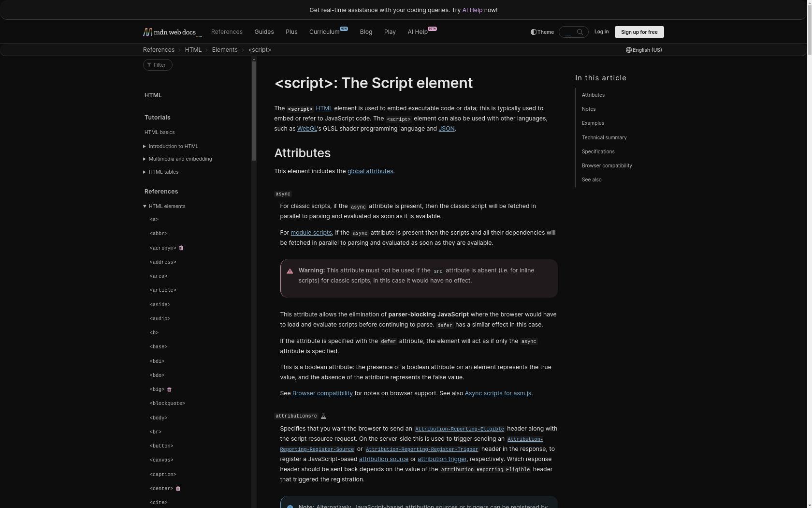Image resolution: width=812 pixels, height=508 pixels.
Task: Select <abbr> in the sidebar list
Action: click(x=159, y=234)
